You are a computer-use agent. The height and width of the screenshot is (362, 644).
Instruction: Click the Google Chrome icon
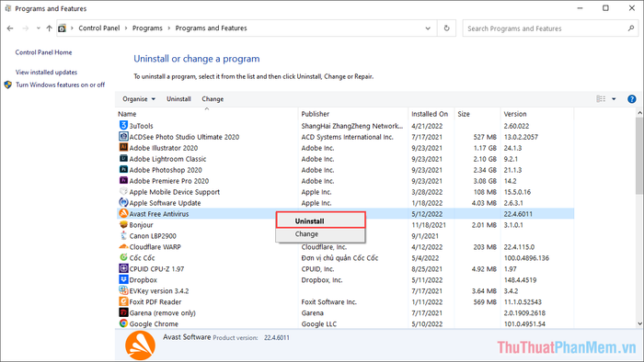pyautogui.click(x=123, y=323)
